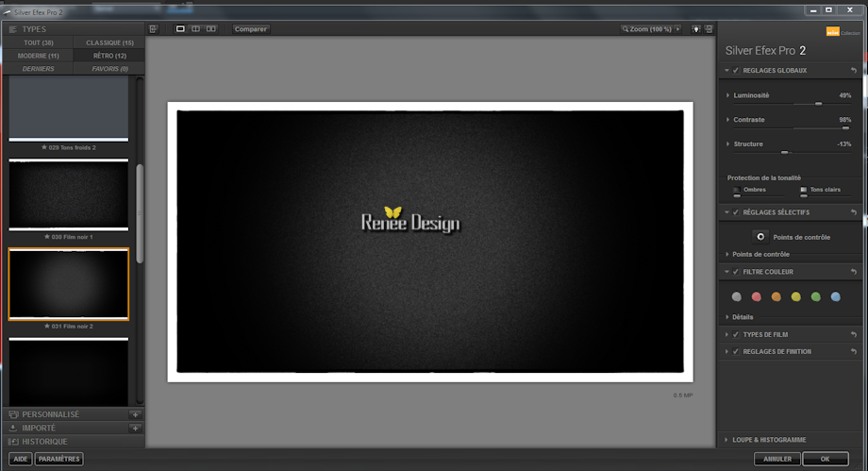Adjust the Contraste slider
This screenshot has height=471, width=868.
pyautogui.click(x=845, y=128)
